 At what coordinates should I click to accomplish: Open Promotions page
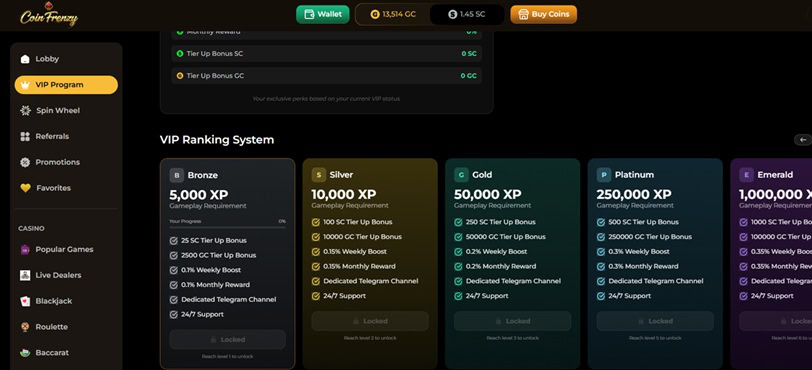point(66,162)
